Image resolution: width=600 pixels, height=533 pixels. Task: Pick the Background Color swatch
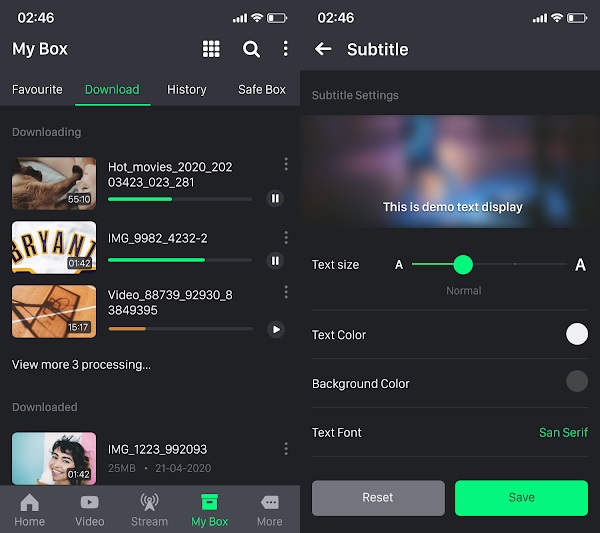[577, 381]
